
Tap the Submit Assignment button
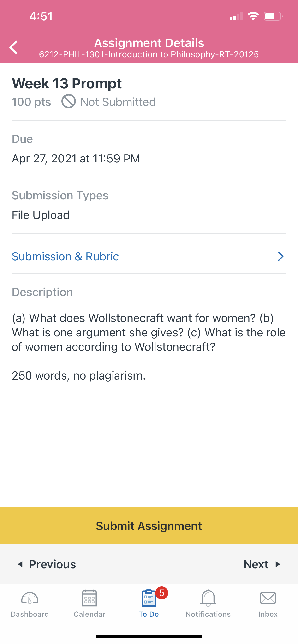click(149, 526)
